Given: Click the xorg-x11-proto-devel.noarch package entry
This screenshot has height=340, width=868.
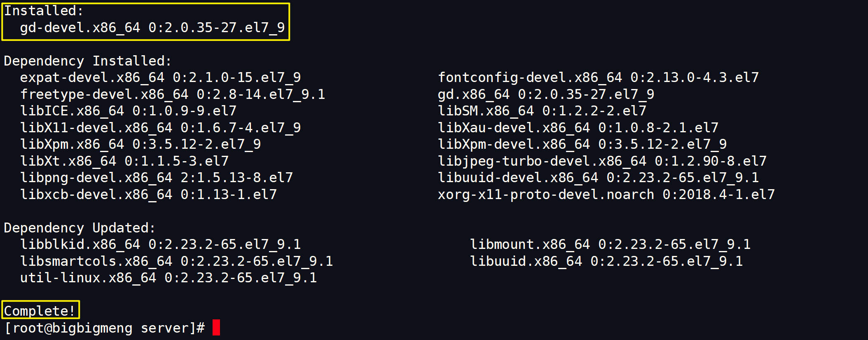Looking at the screenshot, I should click(x=606, y=195).
